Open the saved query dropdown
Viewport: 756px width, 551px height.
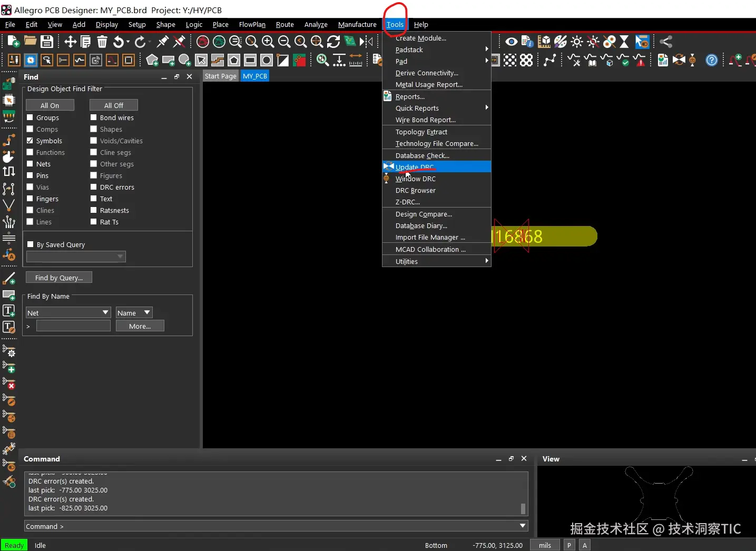76,257
